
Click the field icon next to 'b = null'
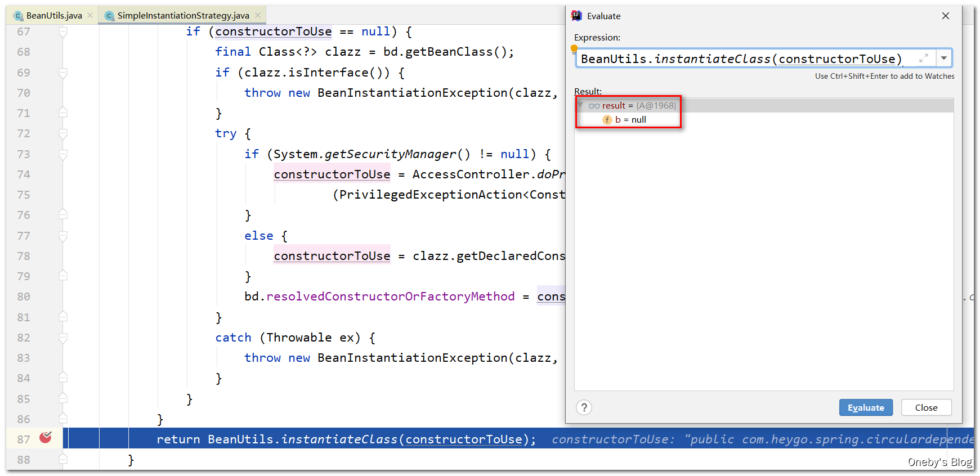(607, 120)
